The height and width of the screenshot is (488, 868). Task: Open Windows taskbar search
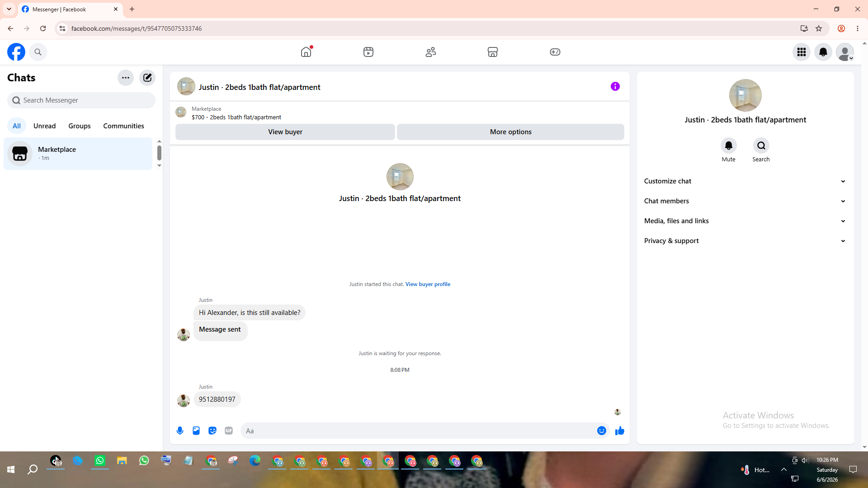pyautogui.click(x=33, y=470)
